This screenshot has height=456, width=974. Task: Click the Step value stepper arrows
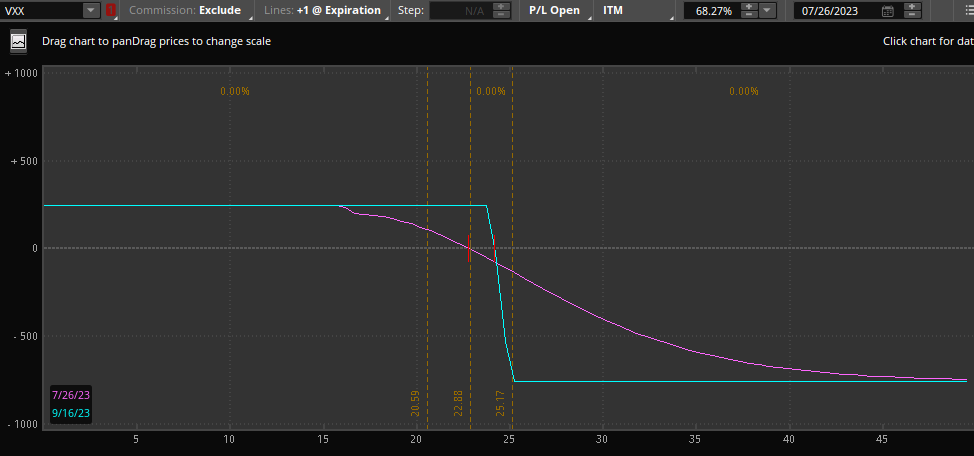(501, 10)
